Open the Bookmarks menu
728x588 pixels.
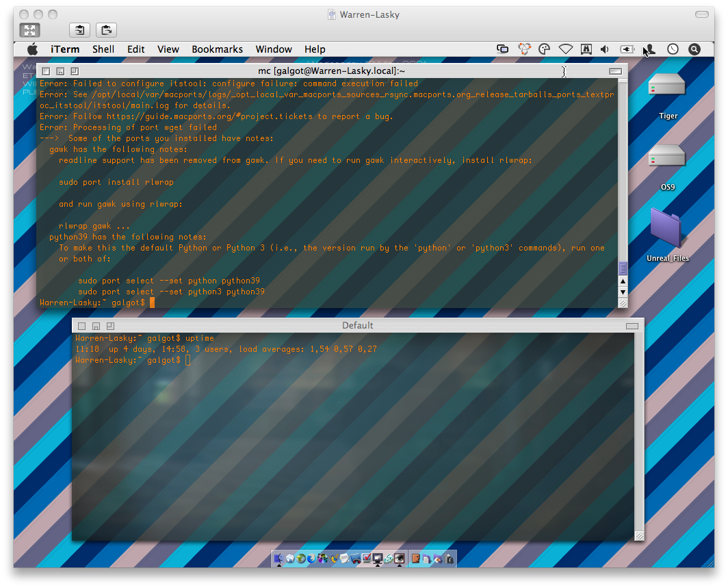(217, 49)
